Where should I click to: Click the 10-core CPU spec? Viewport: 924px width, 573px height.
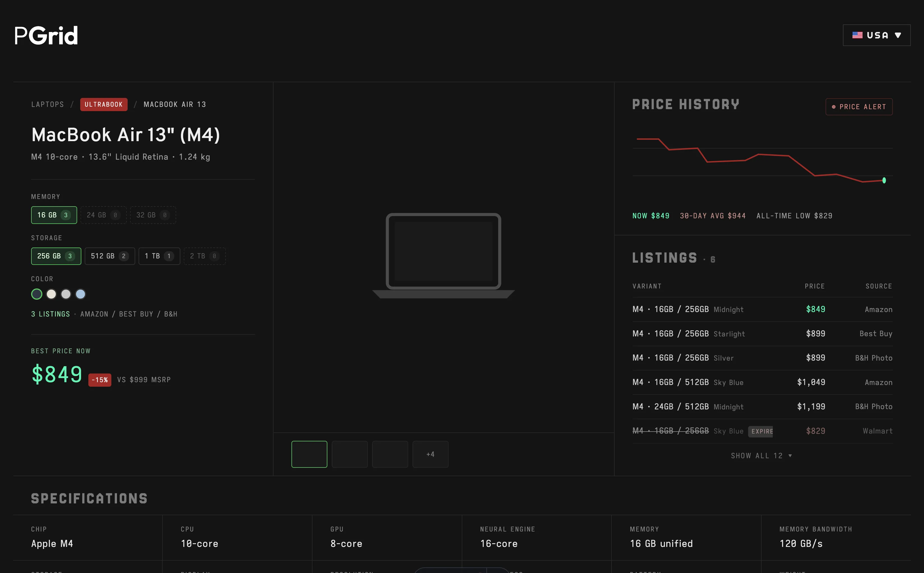[200, 544]
